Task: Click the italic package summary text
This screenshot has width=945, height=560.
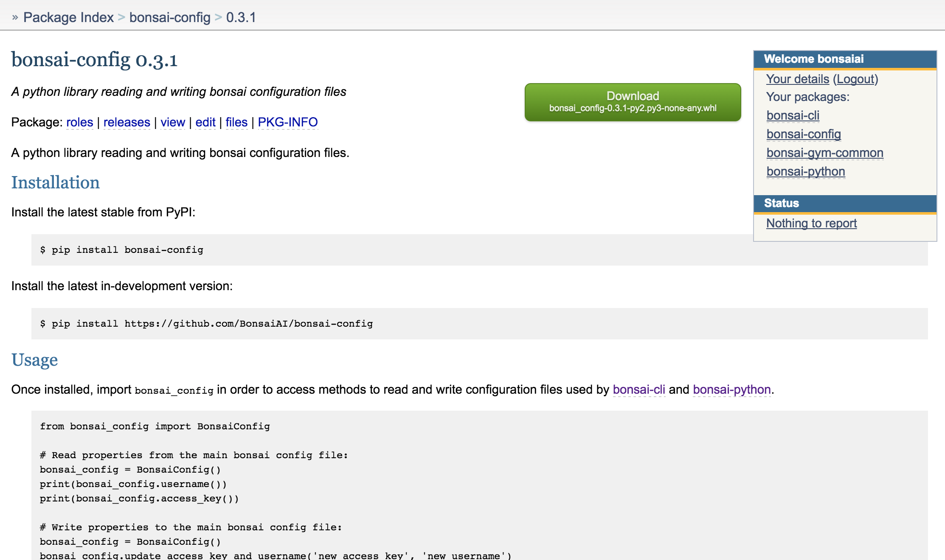Action: click(179, 92)
